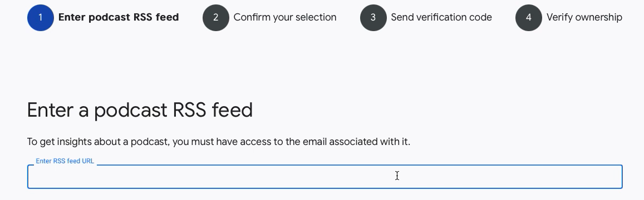
Task: Click the blue step 1 circle
Action: click(40, 18)
